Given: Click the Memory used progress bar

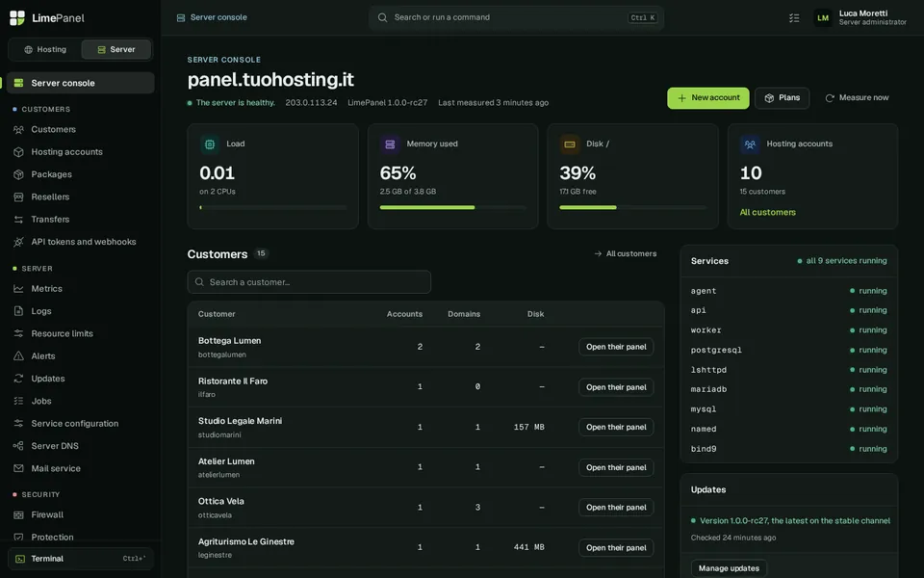Looking at the screenshot, I should [x=452, y=208].
